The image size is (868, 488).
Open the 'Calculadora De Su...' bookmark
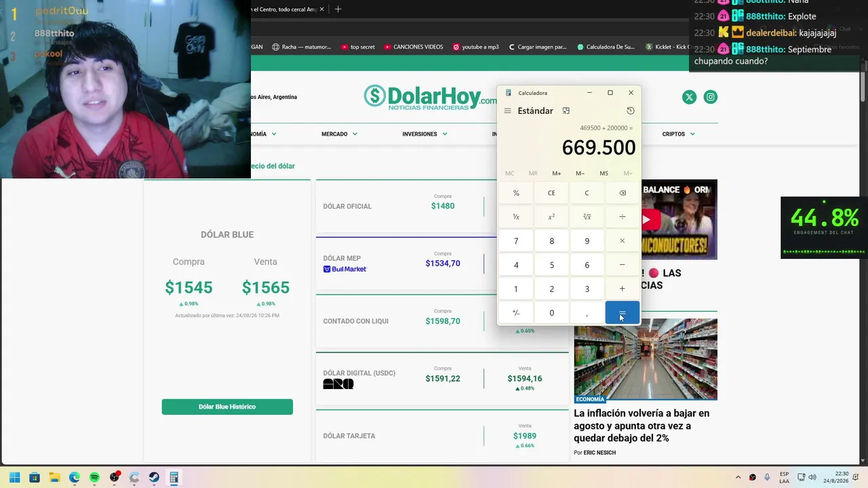click(606, 47)
